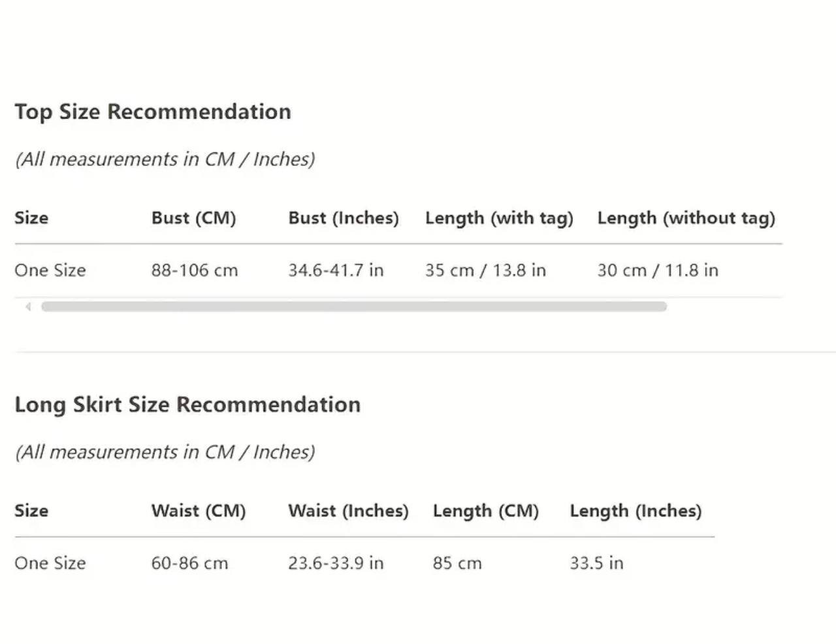Click the Waist (Inches) column header

[x=348, y=511]
